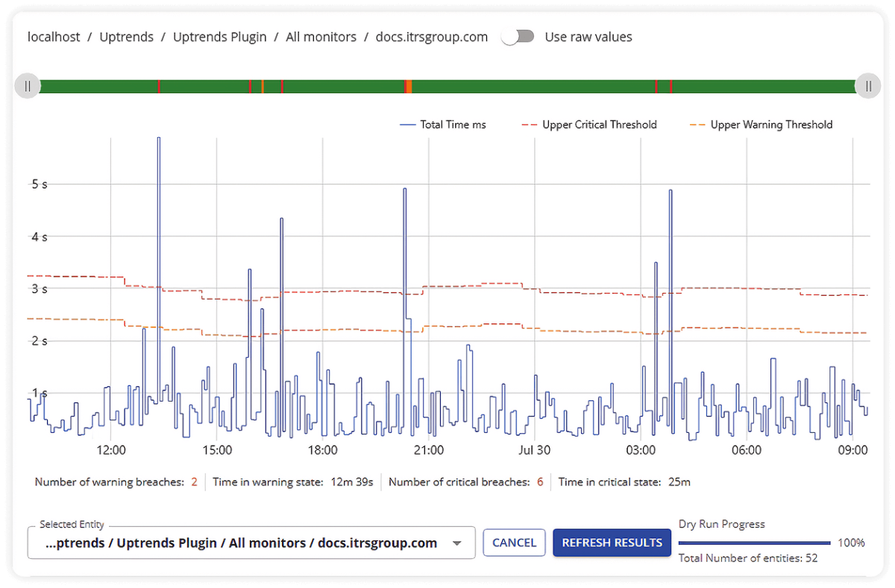Select the All monitors breadcrumb item
The image size is (895, 588).
click(x=321, y=37)
